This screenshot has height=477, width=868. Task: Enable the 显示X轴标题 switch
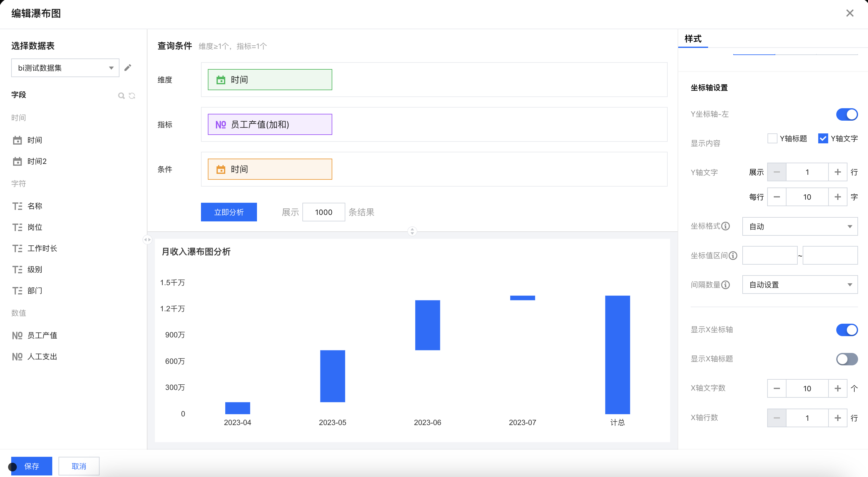[x=847, y=359]
